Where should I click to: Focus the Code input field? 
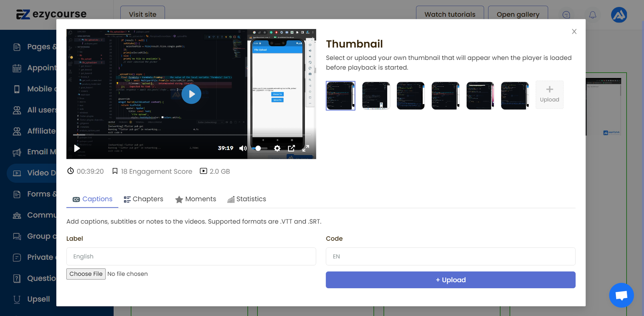pos(450,256)
